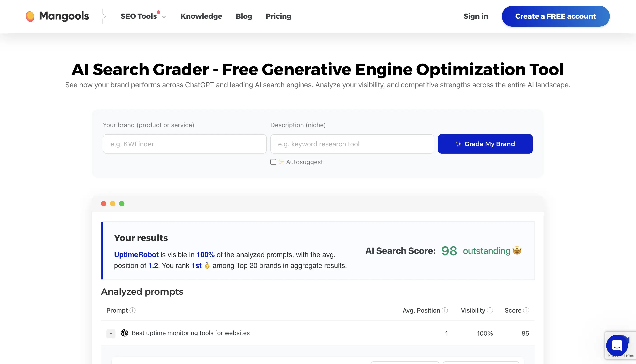The width and height of the screenshot is (636, 364).
Task: Click the Visibility column info icon
Action: [490, 310]
